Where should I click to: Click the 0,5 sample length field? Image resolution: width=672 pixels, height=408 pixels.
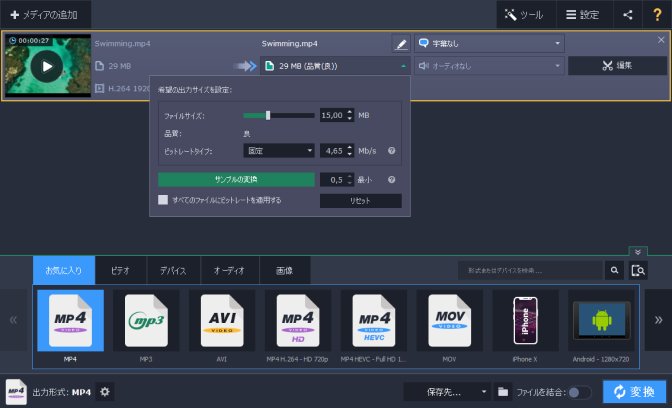(x=333, y=180)
